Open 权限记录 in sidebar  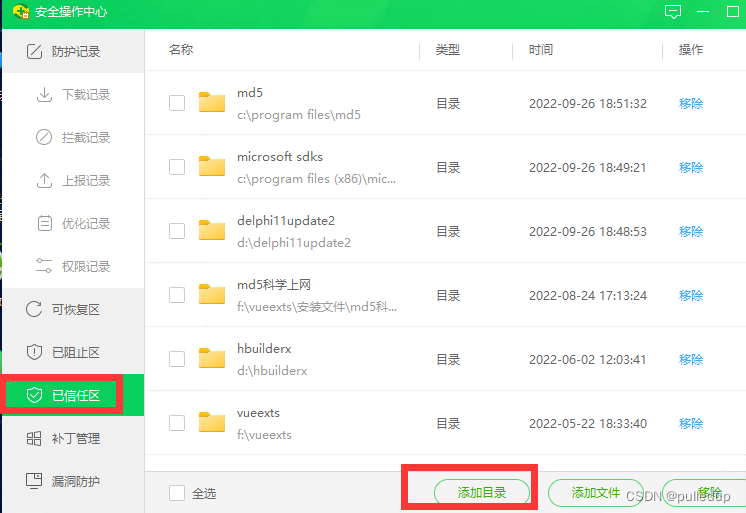(73, 266)
